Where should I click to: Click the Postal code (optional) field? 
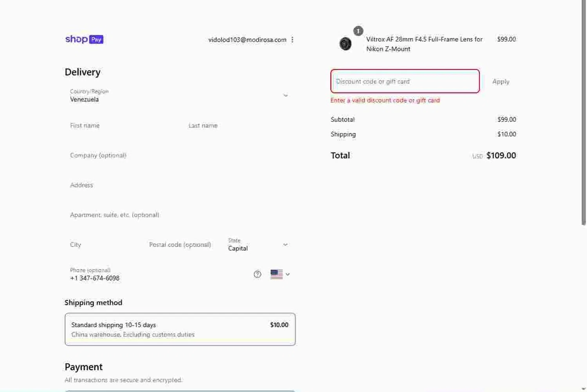(x=182, y=245)
